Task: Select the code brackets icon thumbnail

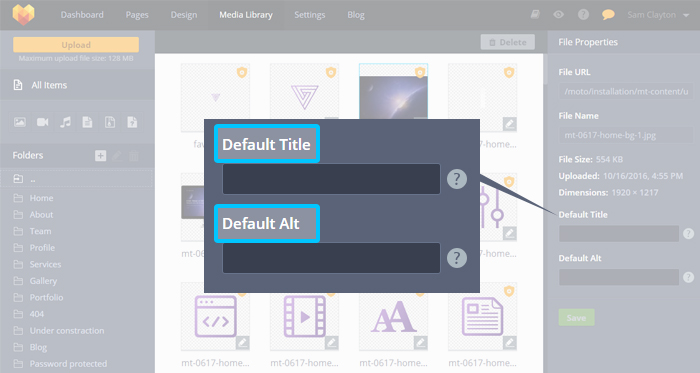Action: point(215,316)
